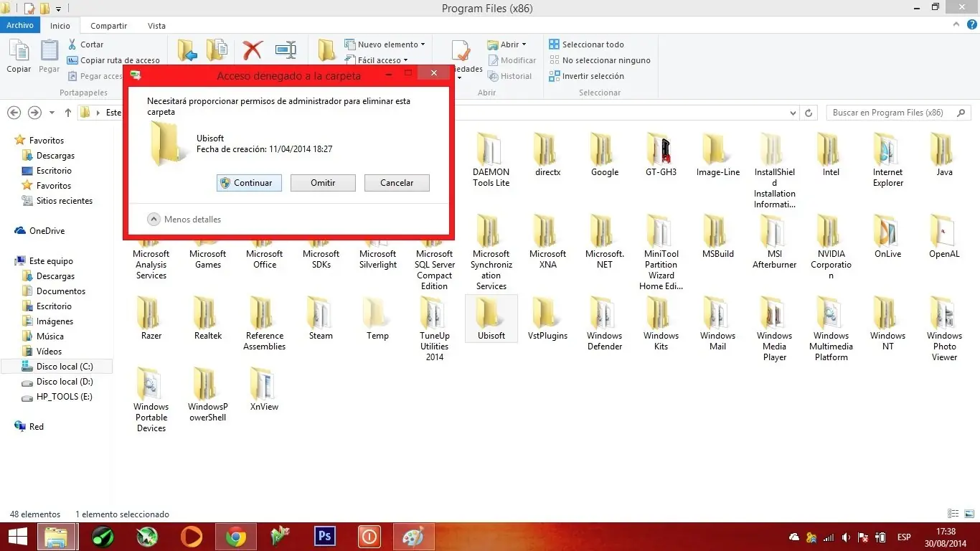Switch to the Compartir tab

108,26
